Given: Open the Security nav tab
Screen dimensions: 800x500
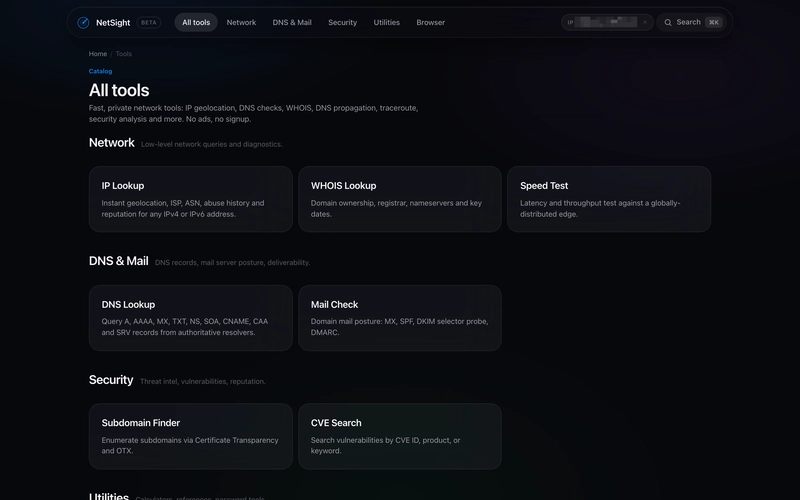Looking at the screenshot, I should 342,22.
